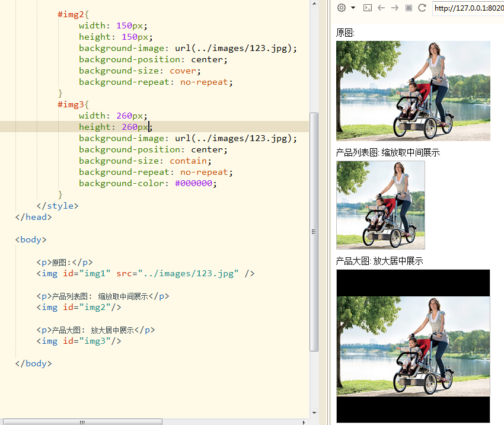Click 'background-size: cover;' code line
The width and height of the screenshot is (504, 425).
pyautogui.click(x=140, y=71)
